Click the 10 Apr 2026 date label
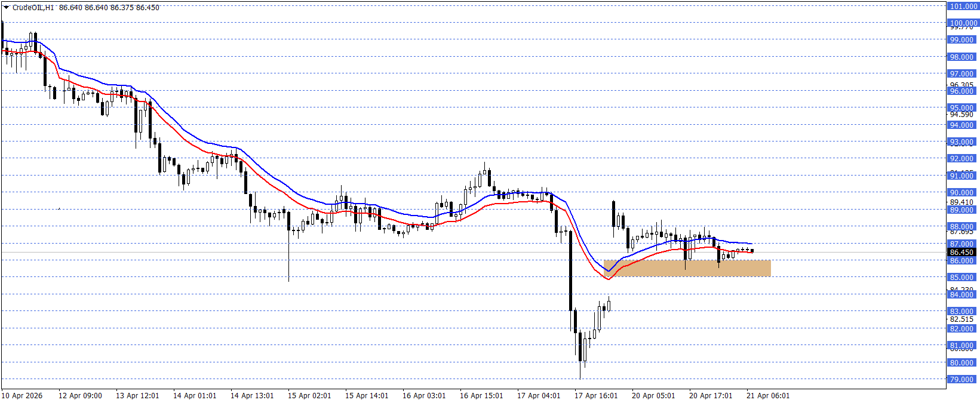Image resolution: width=980 pixels, height=403 pixels. [22, 396]
